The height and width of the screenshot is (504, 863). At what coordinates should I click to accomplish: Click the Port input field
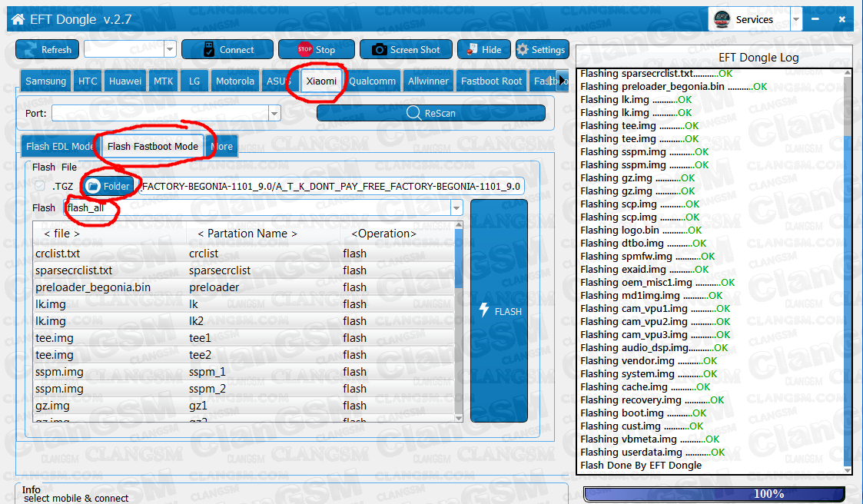point(160,114)
